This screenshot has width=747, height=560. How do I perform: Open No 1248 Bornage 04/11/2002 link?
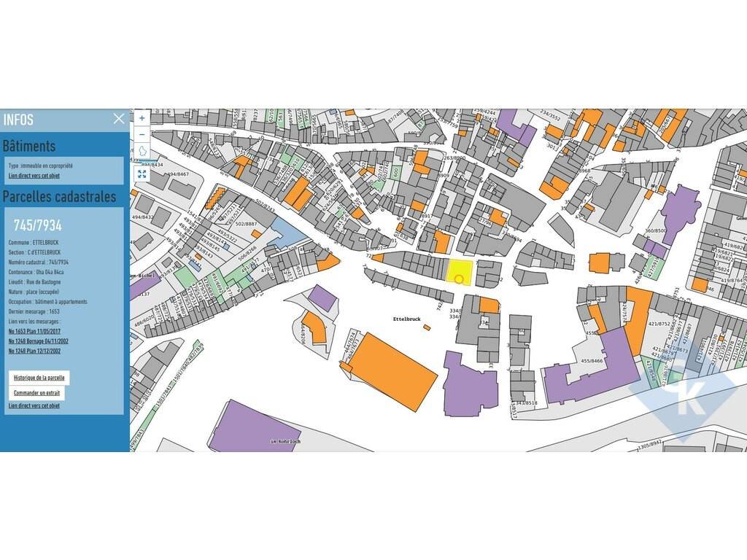point(39,341)
